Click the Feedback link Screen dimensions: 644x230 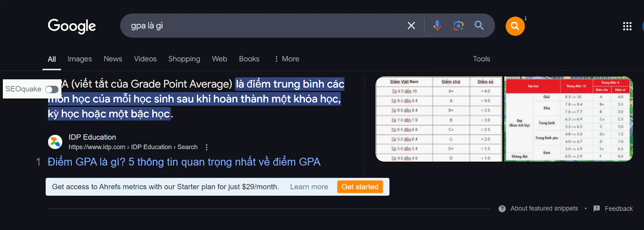[619, 209]
